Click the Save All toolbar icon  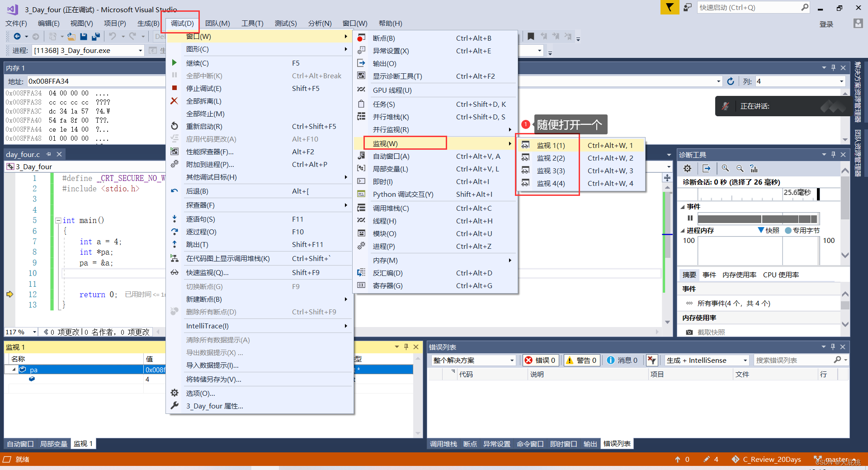click(96, 36)
